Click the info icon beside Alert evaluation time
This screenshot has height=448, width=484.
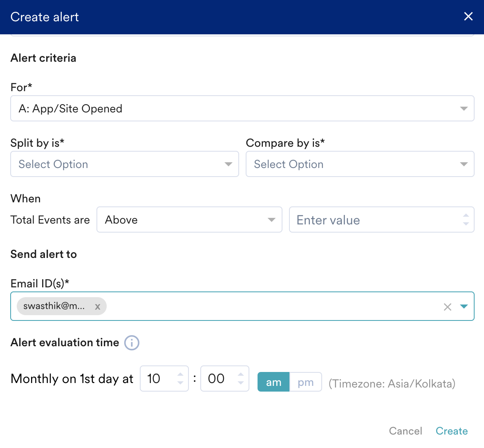click(x=132, y=343)
